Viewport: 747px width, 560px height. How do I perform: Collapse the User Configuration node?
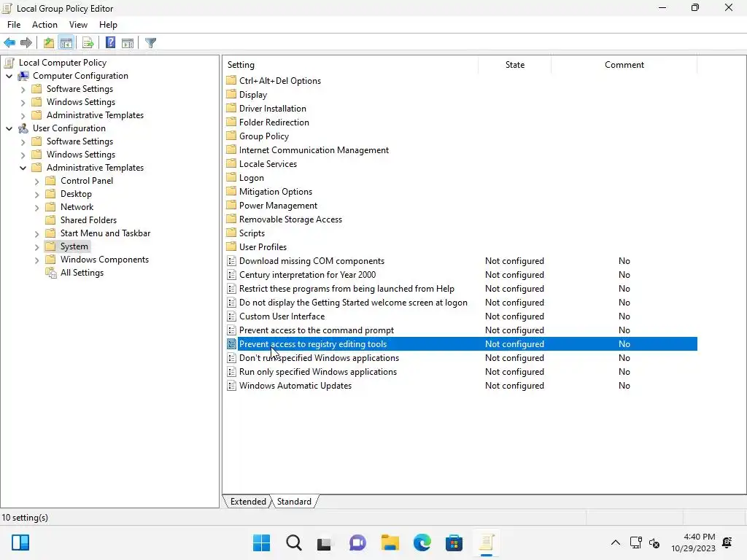(9, 128)
